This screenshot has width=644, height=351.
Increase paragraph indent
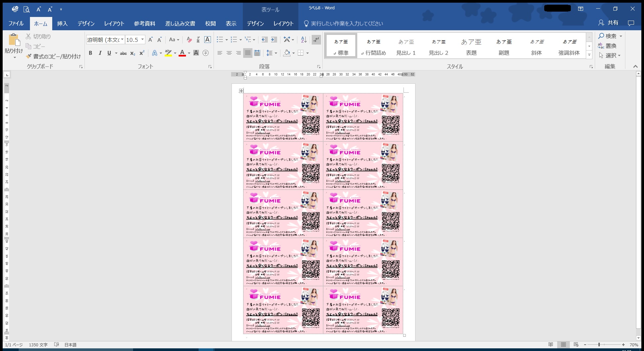(274, 40)
